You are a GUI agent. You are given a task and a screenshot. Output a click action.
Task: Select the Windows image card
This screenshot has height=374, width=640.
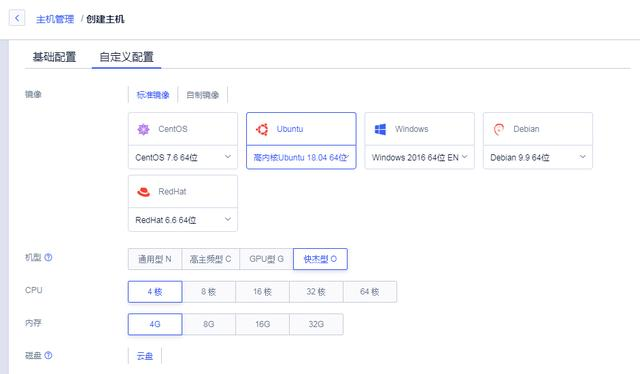[x=420, y=129]
